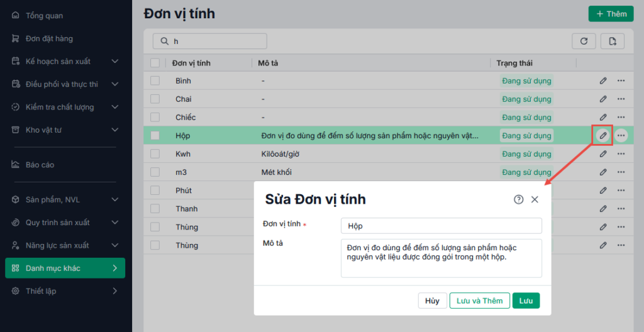The height and width of the screenshot is (332, 644).
Task: Click the export file icon button
Action: pyautogui.click(x=612, y=41)
